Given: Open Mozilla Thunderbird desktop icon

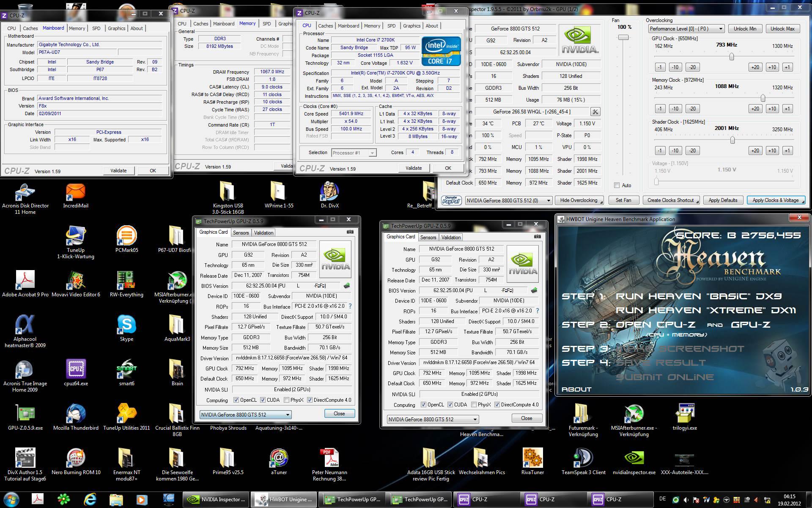Looking at the screenshot, I should pyautogui.click(x=76, y=417).
